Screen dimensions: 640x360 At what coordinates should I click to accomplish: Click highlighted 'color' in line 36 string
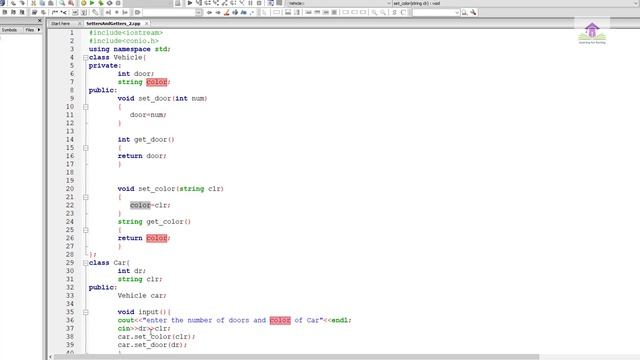[x=280, y=320]
